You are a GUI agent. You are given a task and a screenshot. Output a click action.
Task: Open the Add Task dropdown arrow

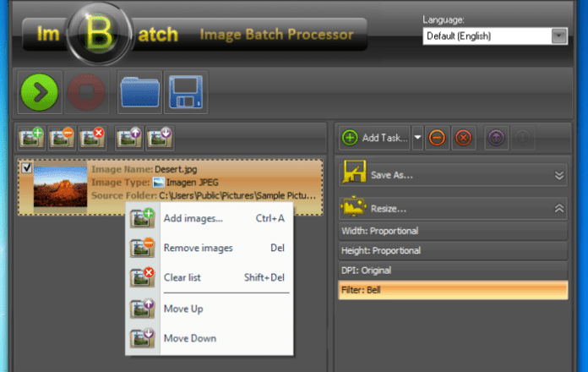tap(417, 138)
